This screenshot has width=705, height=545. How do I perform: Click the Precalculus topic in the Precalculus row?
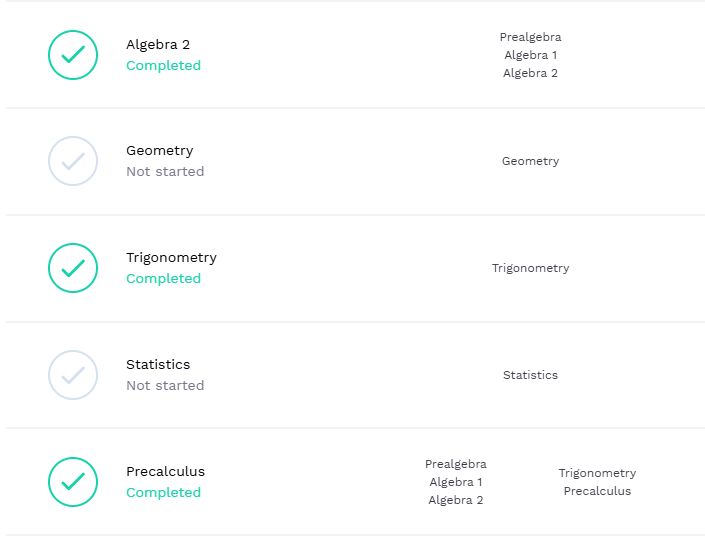pyautogui.click(x=597, y=491)
